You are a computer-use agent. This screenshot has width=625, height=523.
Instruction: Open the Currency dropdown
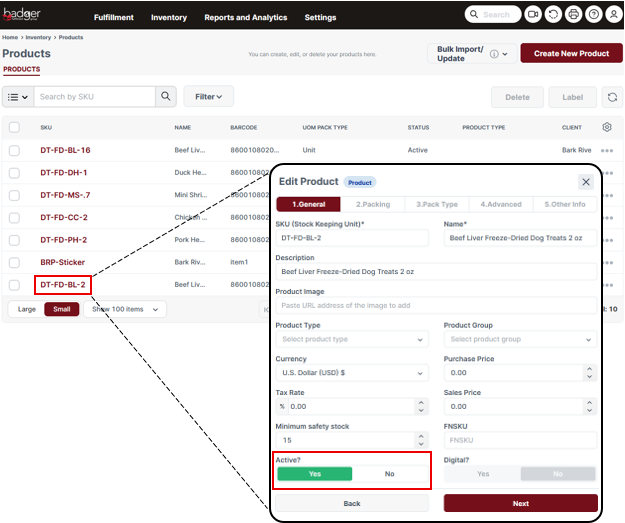[352, 373]
